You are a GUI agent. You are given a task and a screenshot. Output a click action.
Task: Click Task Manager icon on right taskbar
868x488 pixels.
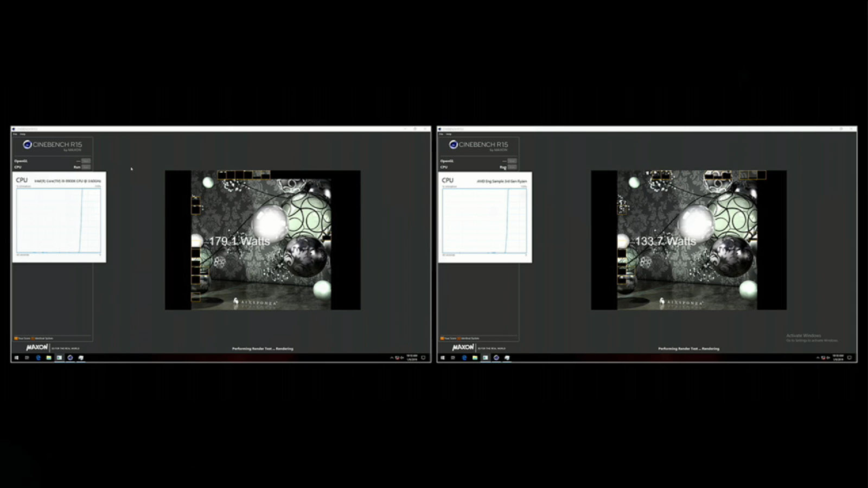486,358
